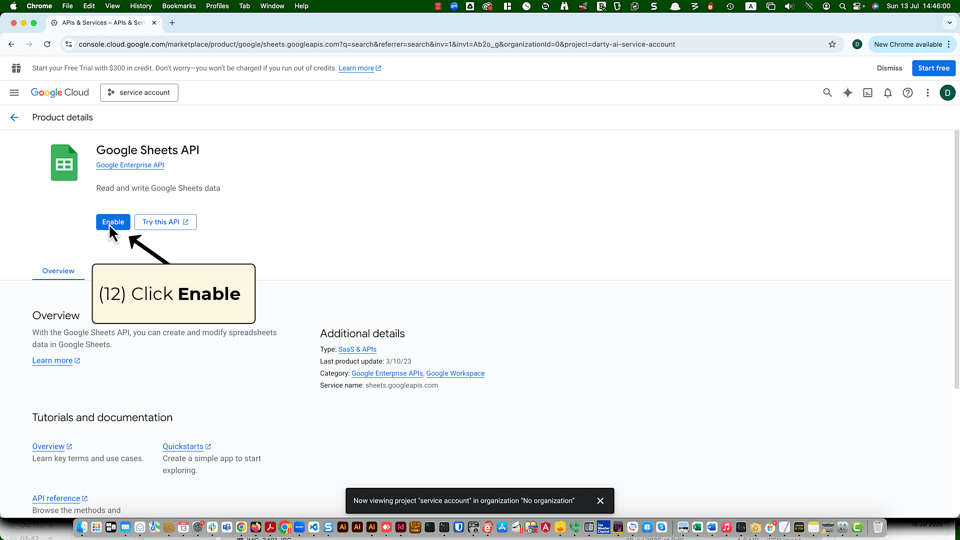Click the volume icon in menu bar
960x540 pixels.
pyautogui.click(x=790, y=6)
